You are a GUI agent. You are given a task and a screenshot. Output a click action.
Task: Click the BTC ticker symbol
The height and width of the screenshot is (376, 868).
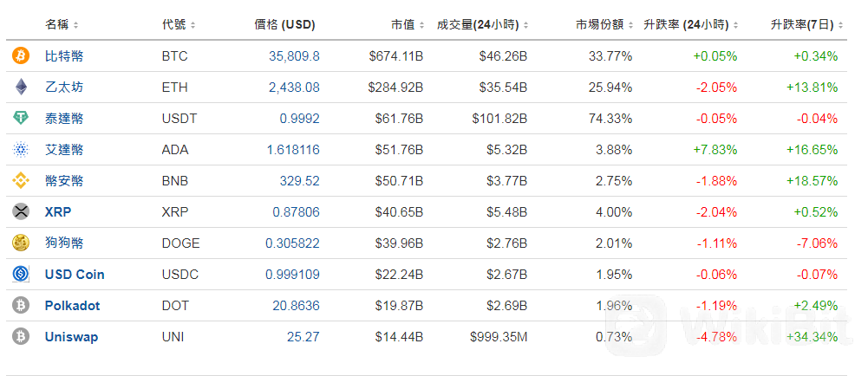pos(175,55)
